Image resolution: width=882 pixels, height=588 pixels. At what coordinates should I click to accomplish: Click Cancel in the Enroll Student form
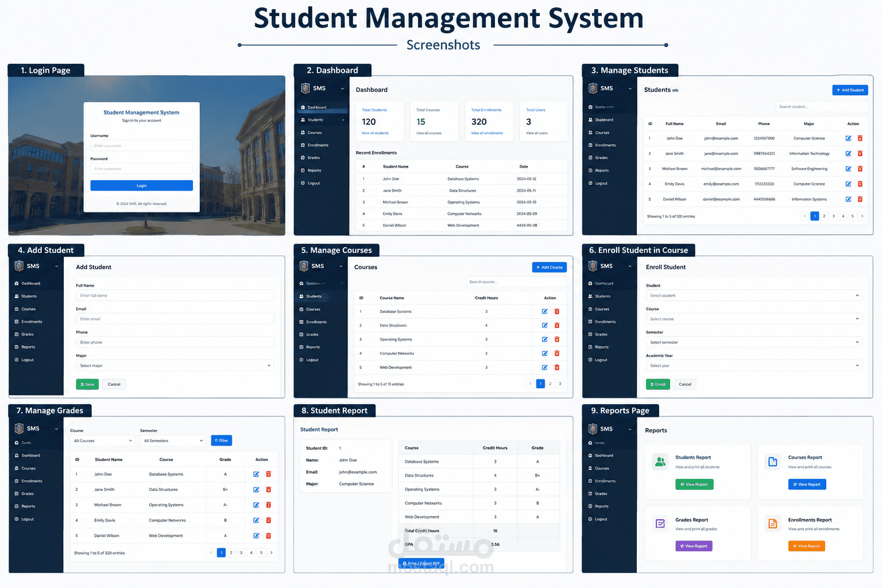(685, 384)
